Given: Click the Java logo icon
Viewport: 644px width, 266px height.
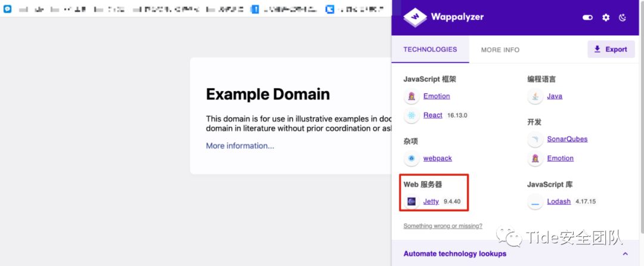Looking at the screenshot, I should click(x=535, y=96).
